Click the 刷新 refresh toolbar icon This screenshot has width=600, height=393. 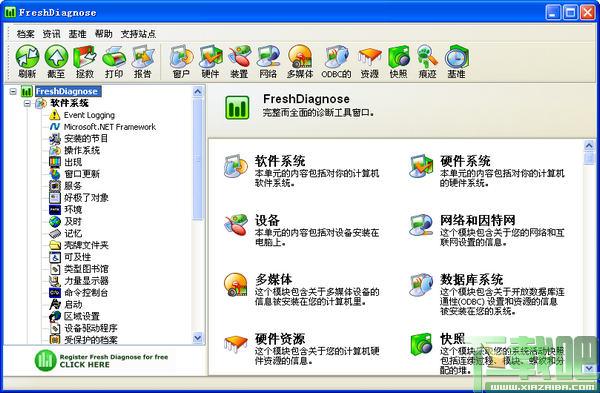click(x=27, y=62)
